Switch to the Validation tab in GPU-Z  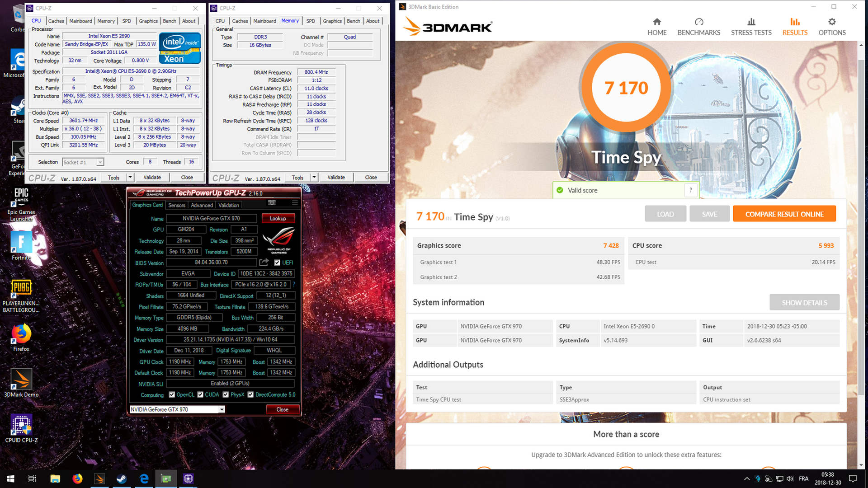(229, 205)
